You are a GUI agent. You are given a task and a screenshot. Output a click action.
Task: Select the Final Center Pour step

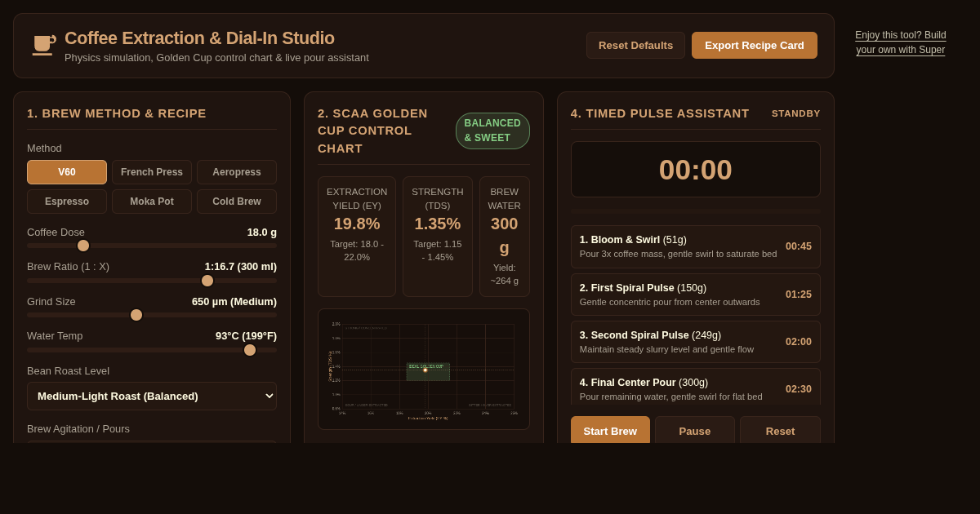coord(696,387)
